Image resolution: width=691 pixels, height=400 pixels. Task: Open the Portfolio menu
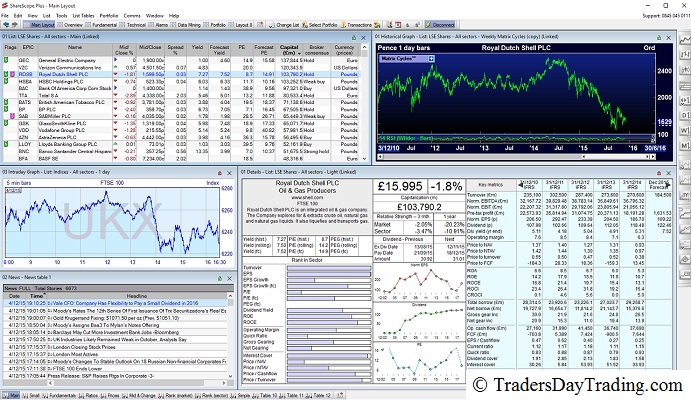(109, 15)
